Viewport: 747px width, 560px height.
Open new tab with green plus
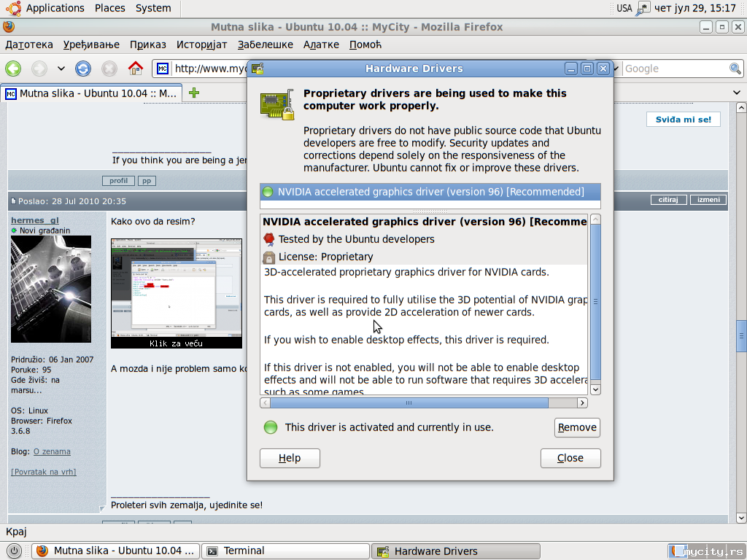click(x=194, y=93)
